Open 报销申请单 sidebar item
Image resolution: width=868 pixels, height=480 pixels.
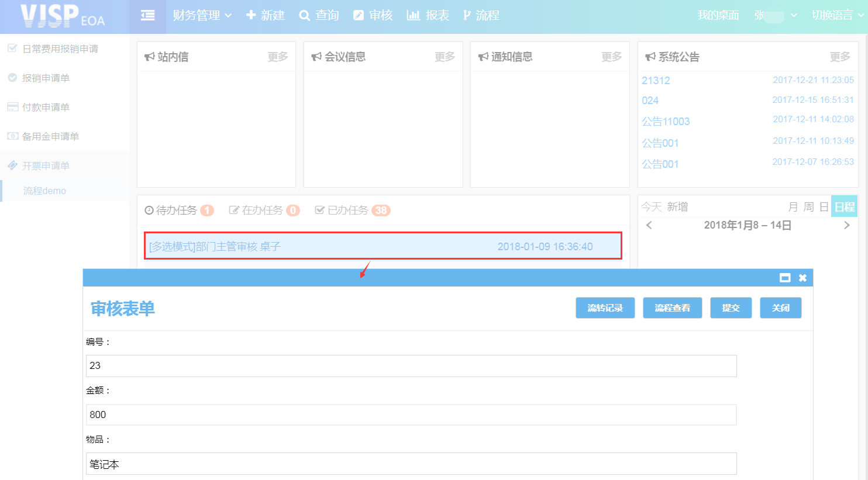point(46,78)
